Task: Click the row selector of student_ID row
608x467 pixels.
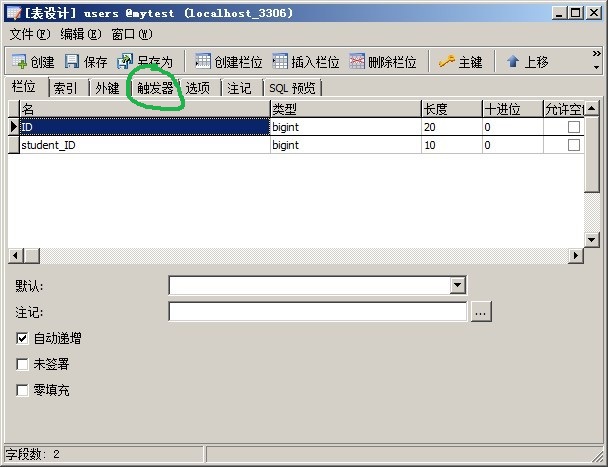Action: [14, 145]
